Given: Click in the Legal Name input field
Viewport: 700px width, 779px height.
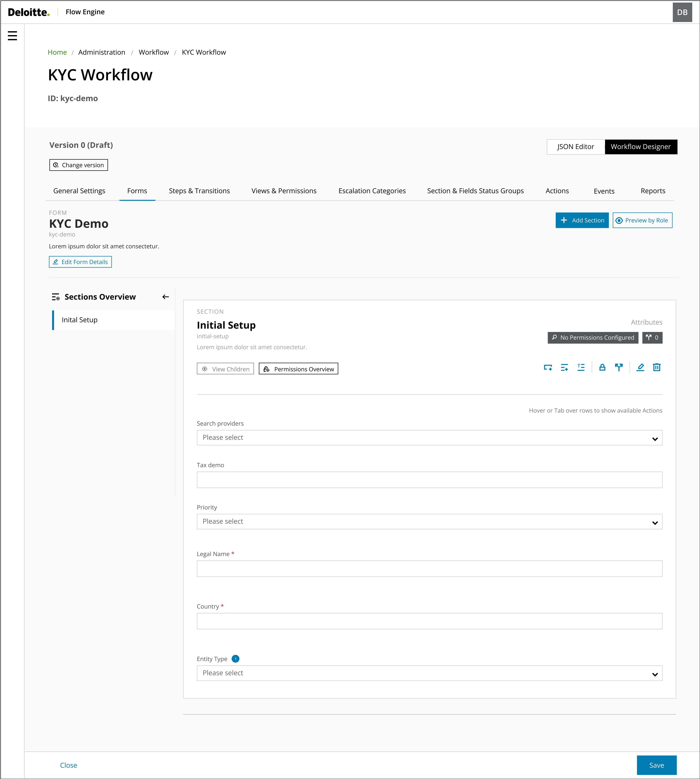Looking at the screenshot, I should 429,568.
